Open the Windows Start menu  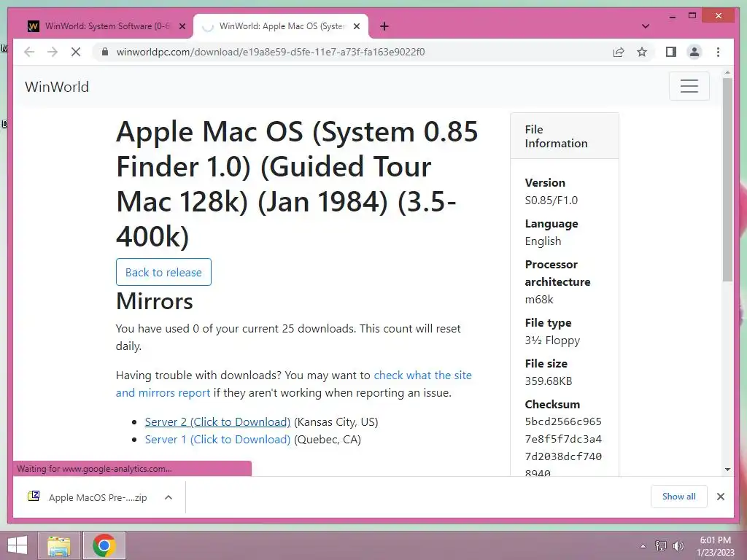pyautogui.click(x=18, y=545)
